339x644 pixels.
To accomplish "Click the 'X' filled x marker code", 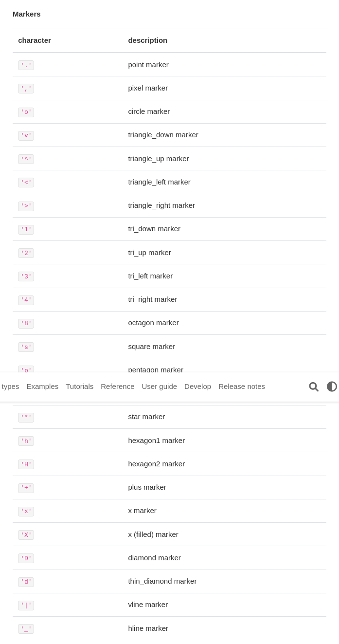I will coord(26,535).
